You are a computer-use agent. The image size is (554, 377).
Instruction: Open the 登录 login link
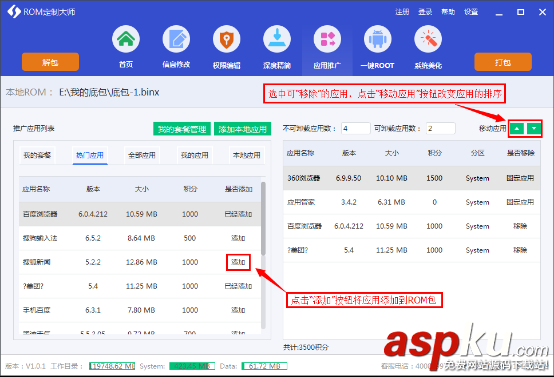click(425, 12)
